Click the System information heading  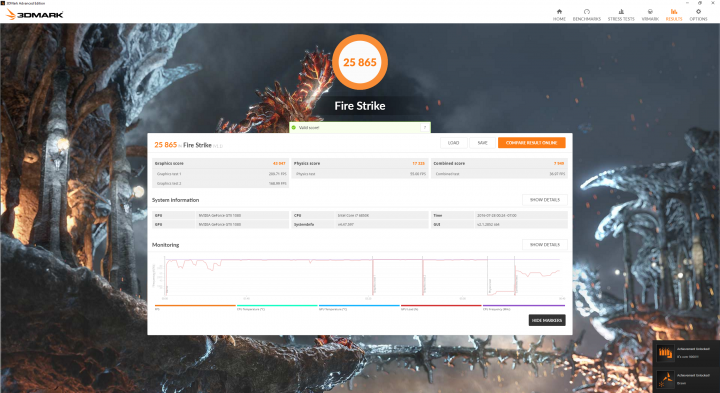pos(175,200)
